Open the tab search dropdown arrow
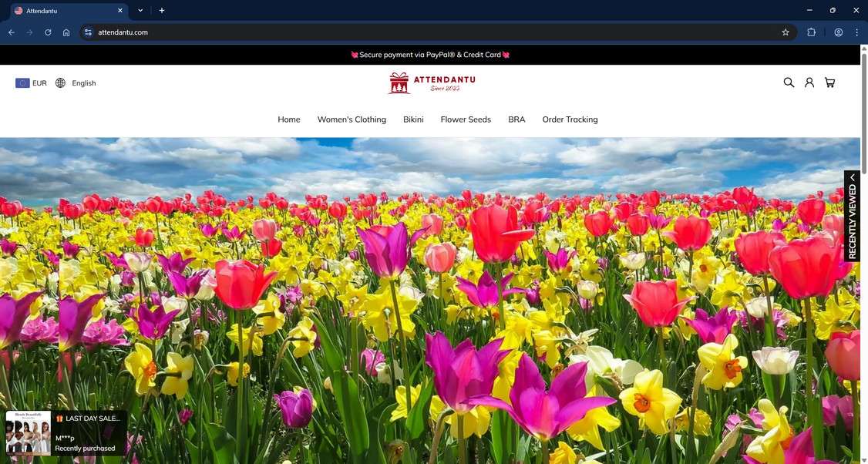 [x=140, y=11]
